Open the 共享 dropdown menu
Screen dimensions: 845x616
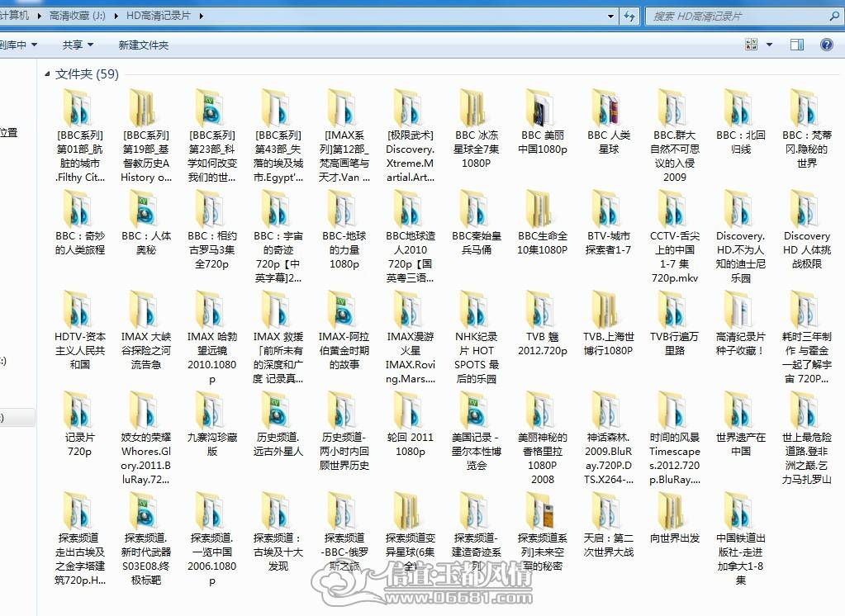click(x=78, y=45)
